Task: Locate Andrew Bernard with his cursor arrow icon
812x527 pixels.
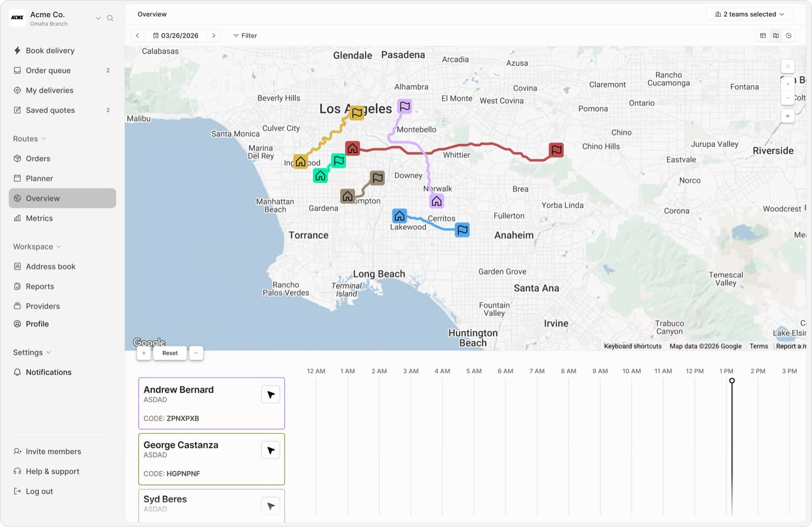Action: click(270, 394)
